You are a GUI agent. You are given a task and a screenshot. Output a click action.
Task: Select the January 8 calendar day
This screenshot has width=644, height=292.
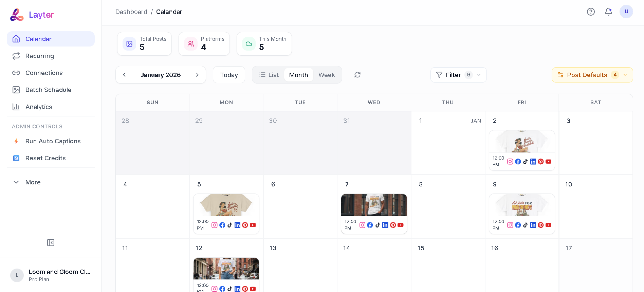tap(448, 206)
